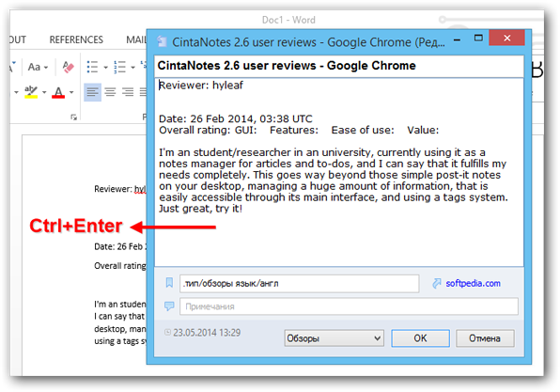
Task: Open the REFERENCES ribbon tab
Action: coord(76,39)
